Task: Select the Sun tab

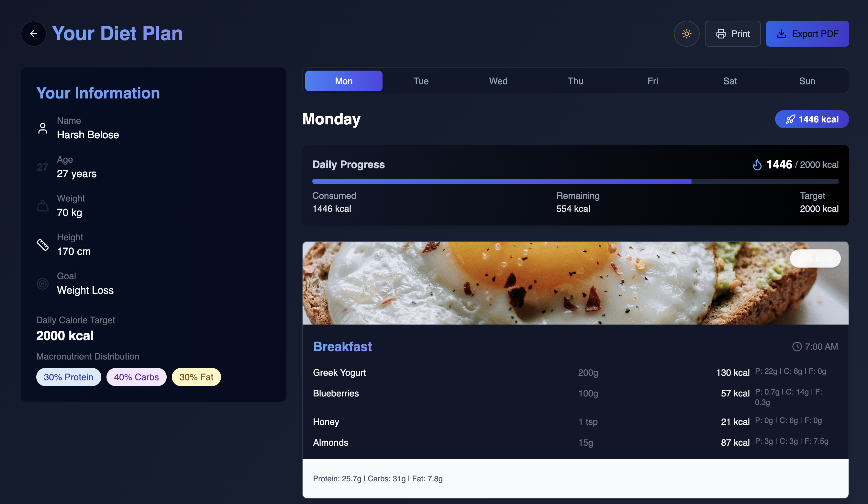Action: pyautogui.click(x=807, y=81)
